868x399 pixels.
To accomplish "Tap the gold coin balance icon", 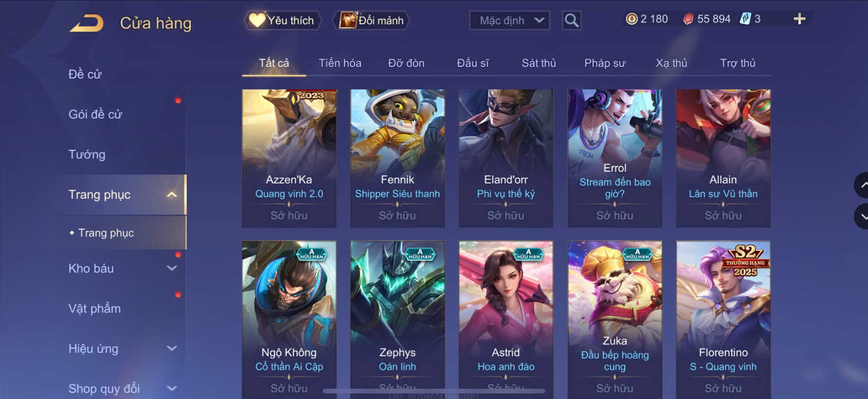I will coord(631,19).
